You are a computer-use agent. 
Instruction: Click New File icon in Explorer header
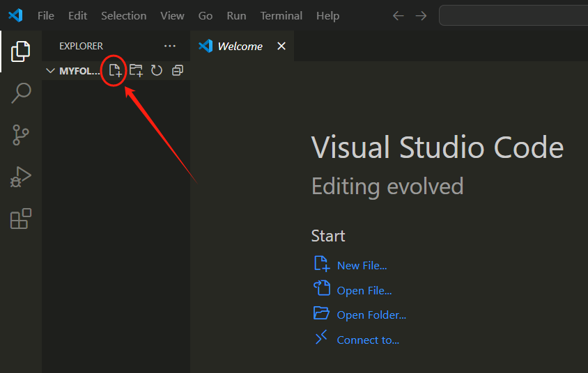tap(115, 70)
